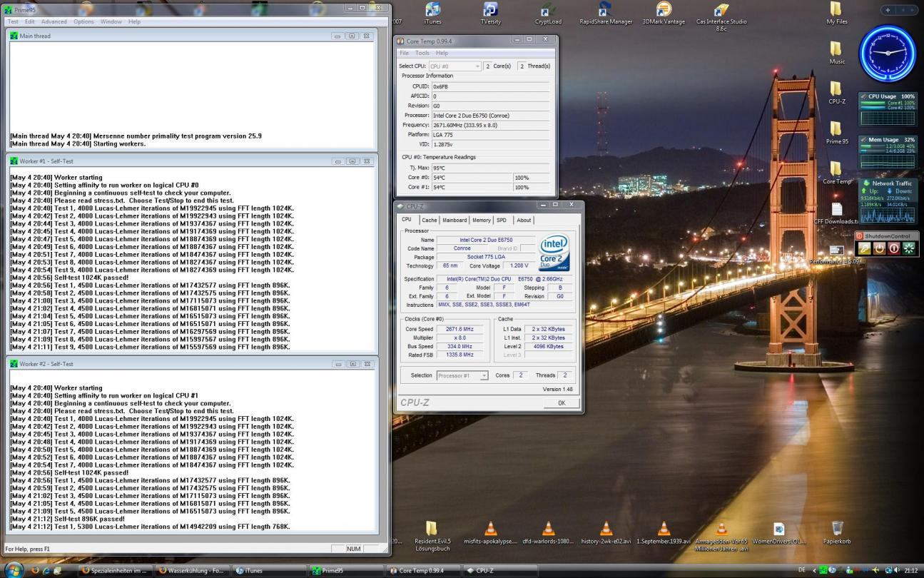Click the OK button in CPU-Z
The width and height of the screenshot is (924, 578).
561,403
